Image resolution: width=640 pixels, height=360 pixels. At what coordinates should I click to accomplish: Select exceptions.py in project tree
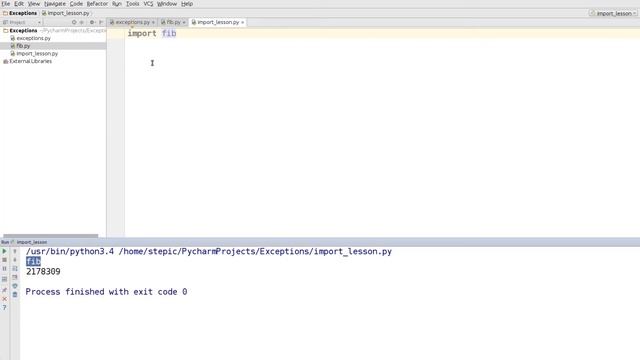[x=33, y=38]
